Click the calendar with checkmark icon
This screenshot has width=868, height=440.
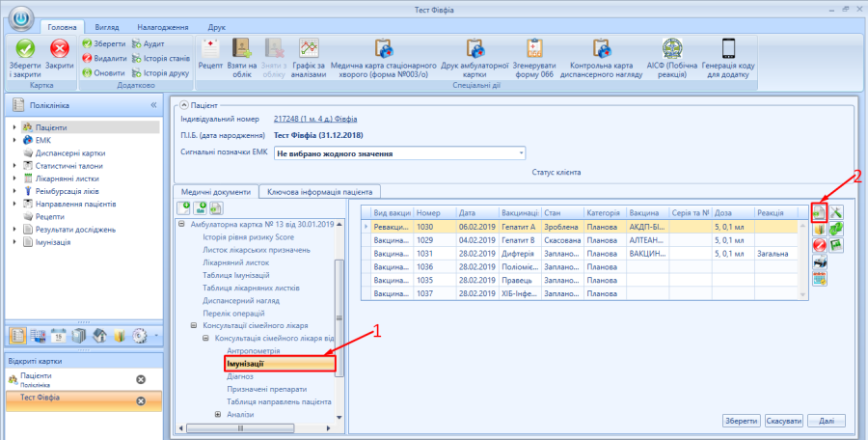click(820, 279)
